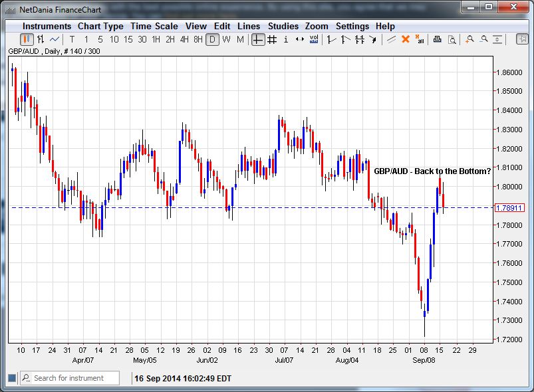Open the Help menu

[385, 26]
